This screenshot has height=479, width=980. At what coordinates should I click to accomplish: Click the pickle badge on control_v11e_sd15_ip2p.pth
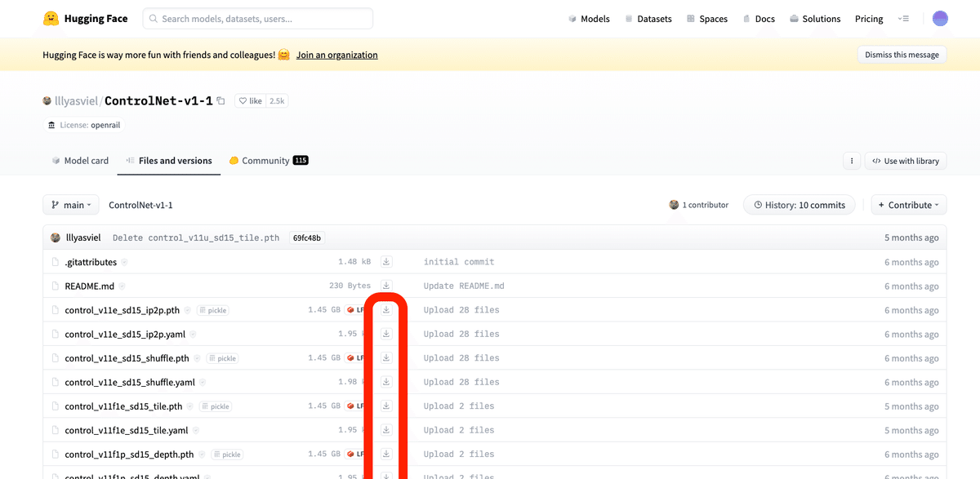pyautogui.click(x=213, y=310)
